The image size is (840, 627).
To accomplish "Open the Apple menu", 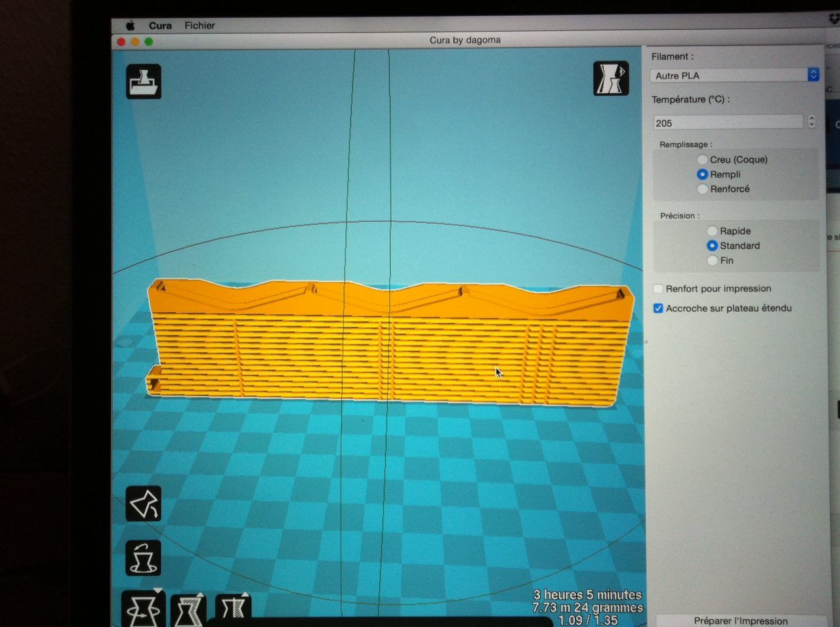I will click(x=130, y=26).
